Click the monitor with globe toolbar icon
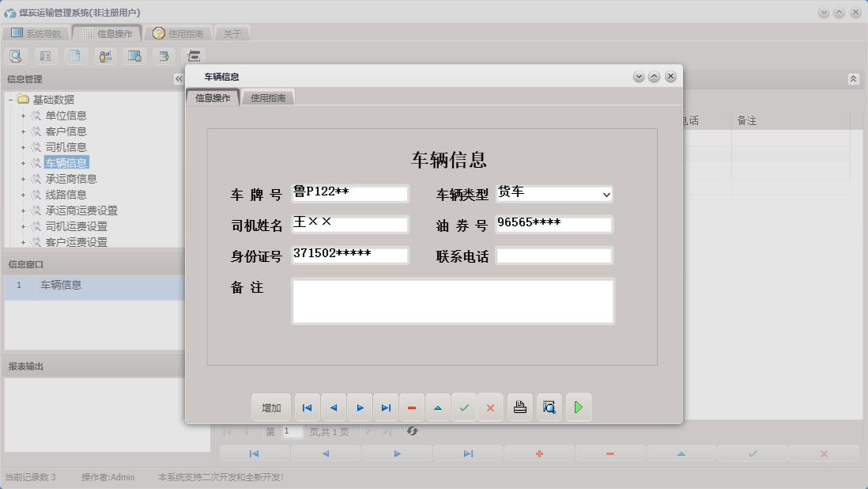This screenshot has width=868, height=489. click(x=134, y=55)
